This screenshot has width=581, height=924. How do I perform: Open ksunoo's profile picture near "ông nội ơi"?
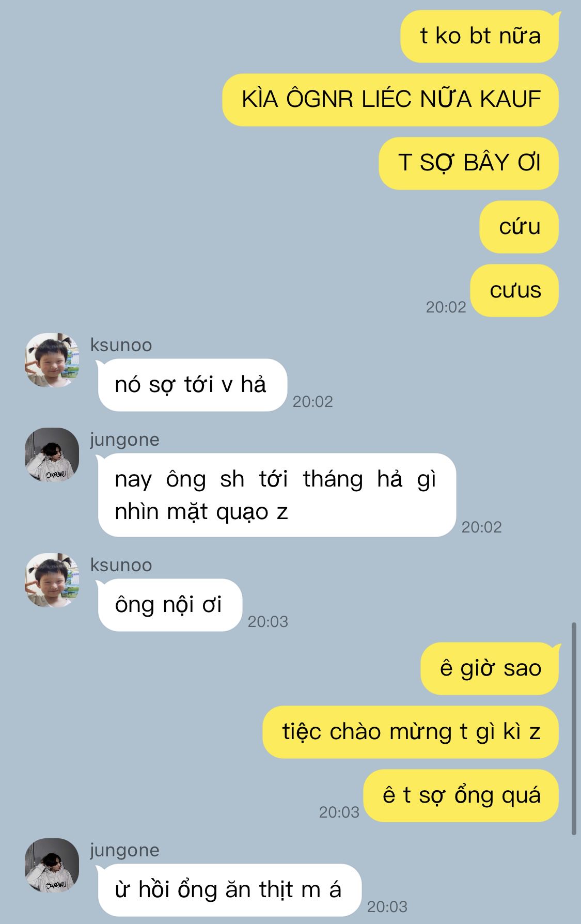point(52,580)
